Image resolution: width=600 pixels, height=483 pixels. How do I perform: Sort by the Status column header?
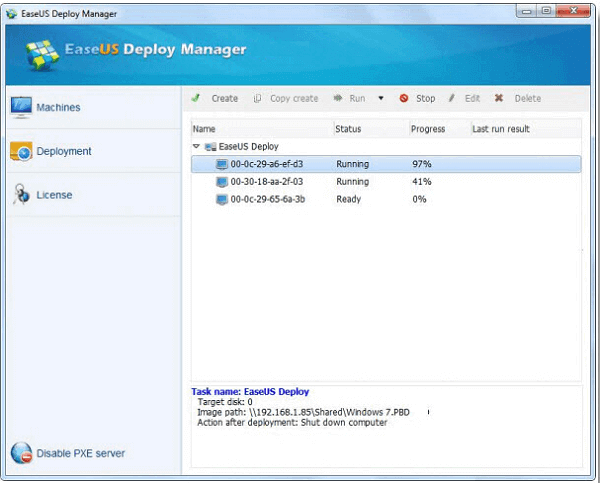point(349,129)
